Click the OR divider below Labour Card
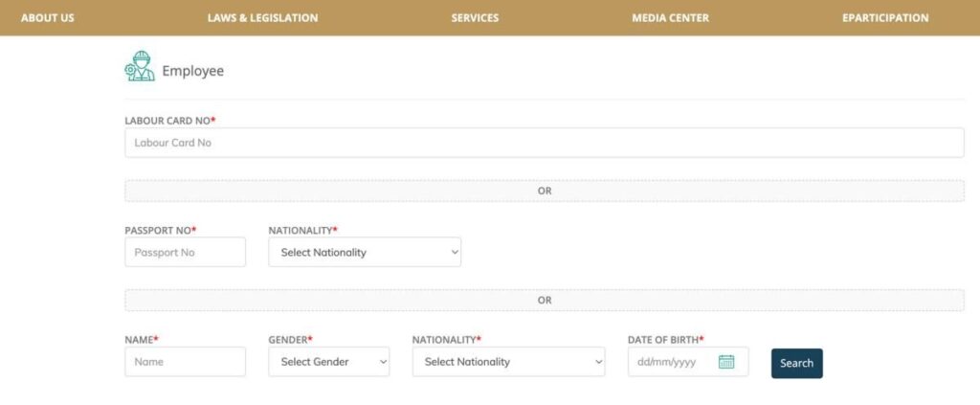Image resolution: width=980 pixels, height=405 pixels. click(544, 191)
